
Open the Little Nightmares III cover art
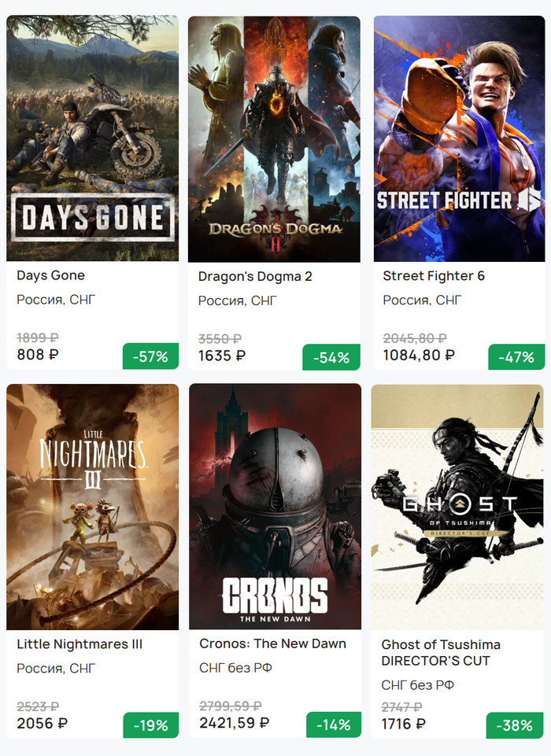click(x=93, y=507)
